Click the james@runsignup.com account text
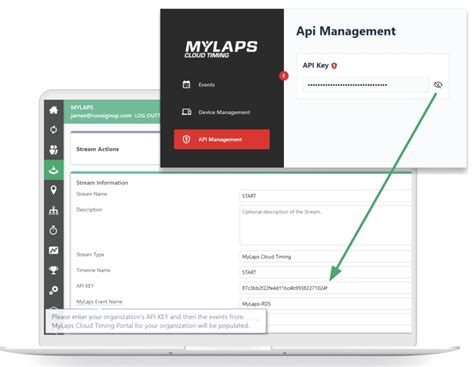 coord(101,115)
